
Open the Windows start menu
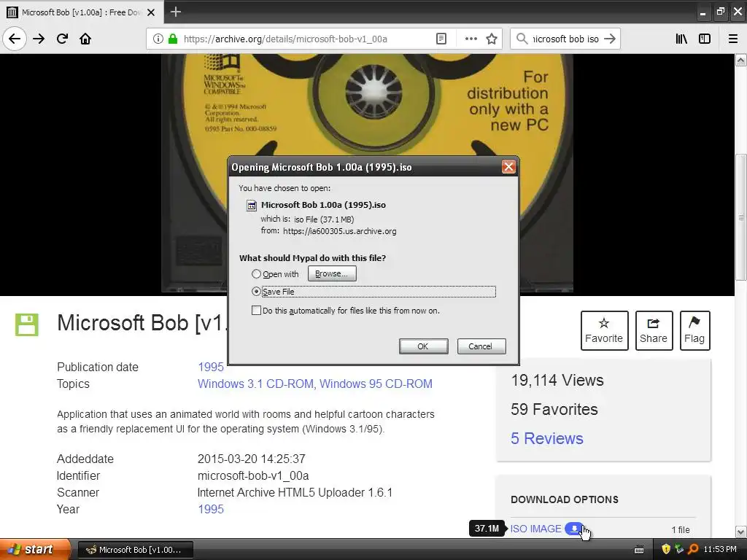(x=34, y=549)
